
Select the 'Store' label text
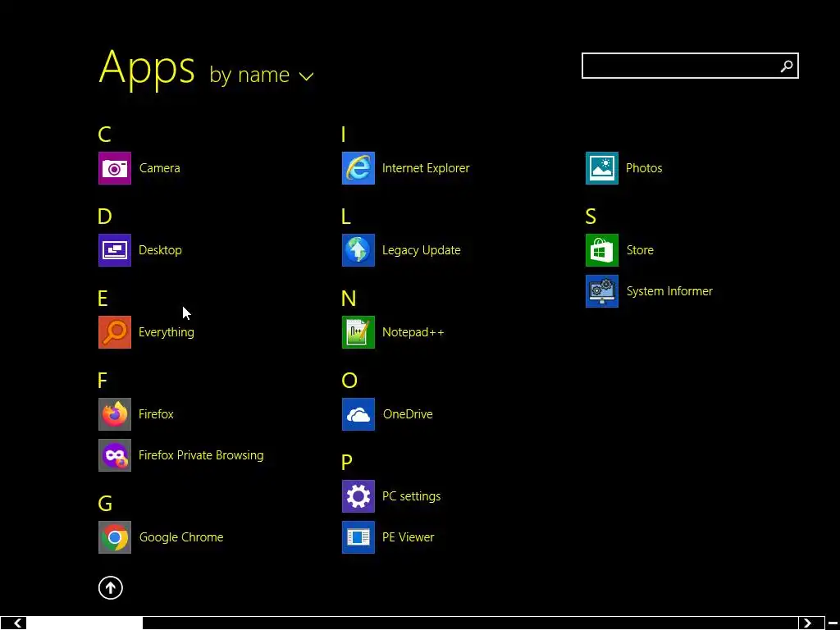tap(640, 250)
